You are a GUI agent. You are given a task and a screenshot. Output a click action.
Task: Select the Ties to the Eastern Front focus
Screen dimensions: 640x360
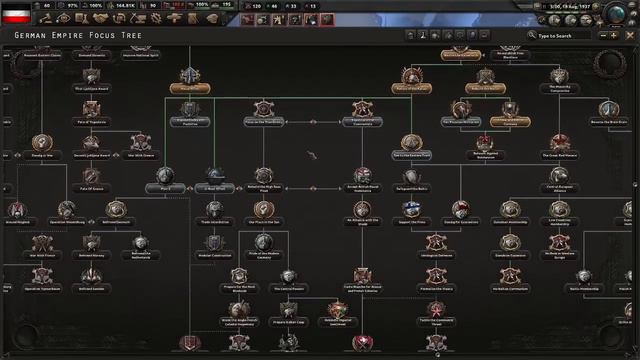pos(411,147)
